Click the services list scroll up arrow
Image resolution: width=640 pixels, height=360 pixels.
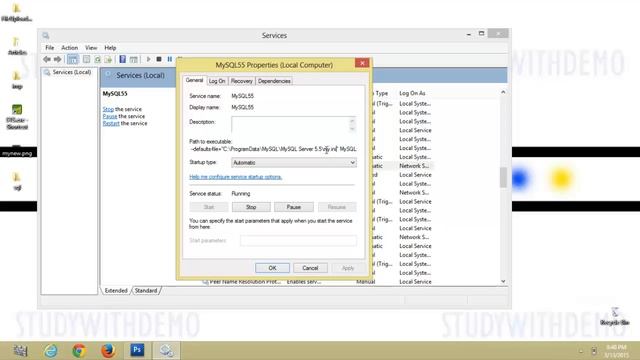[503, 92]
